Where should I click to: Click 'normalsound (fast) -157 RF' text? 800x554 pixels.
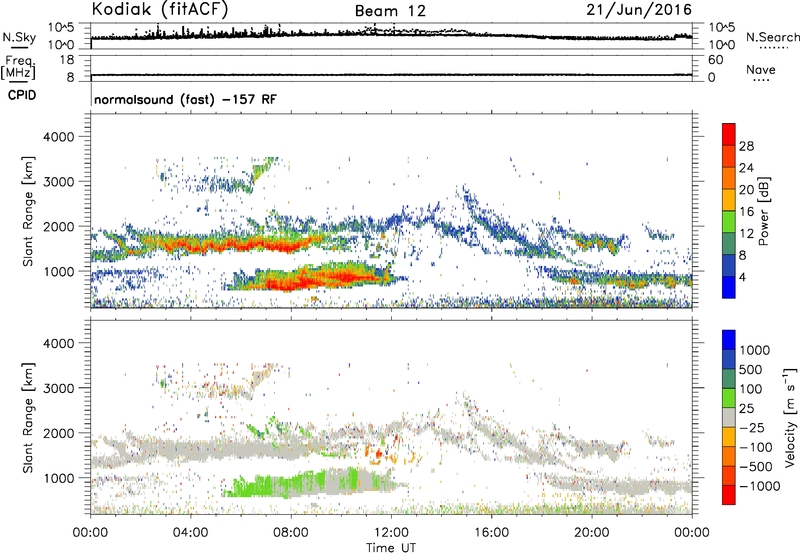click(186, 99)
